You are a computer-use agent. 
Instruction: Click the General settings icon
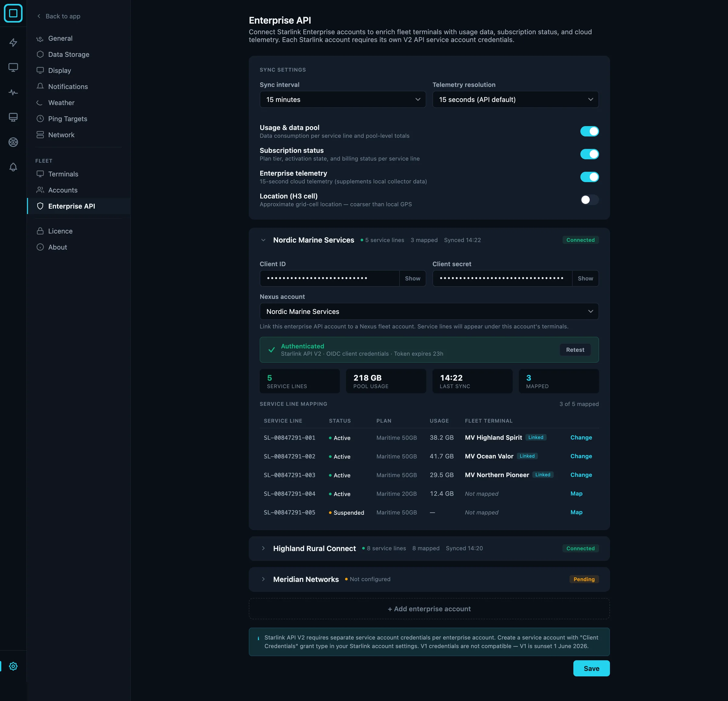pos(40,39)
